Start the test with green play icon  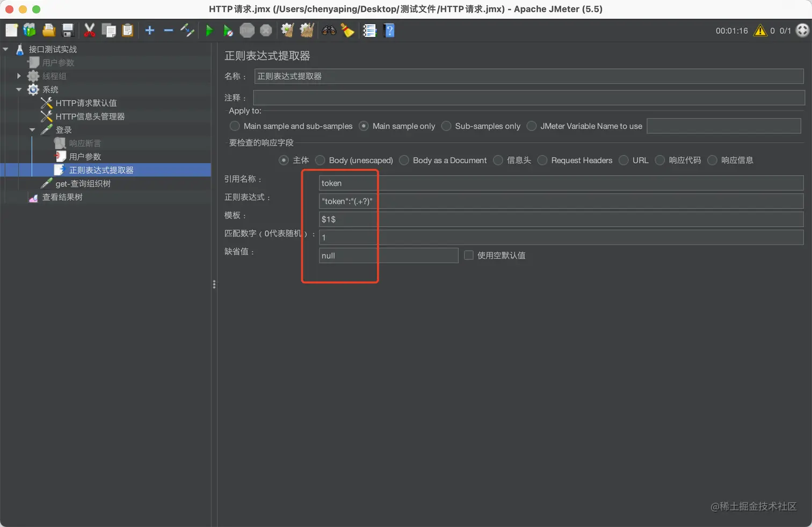209,31
